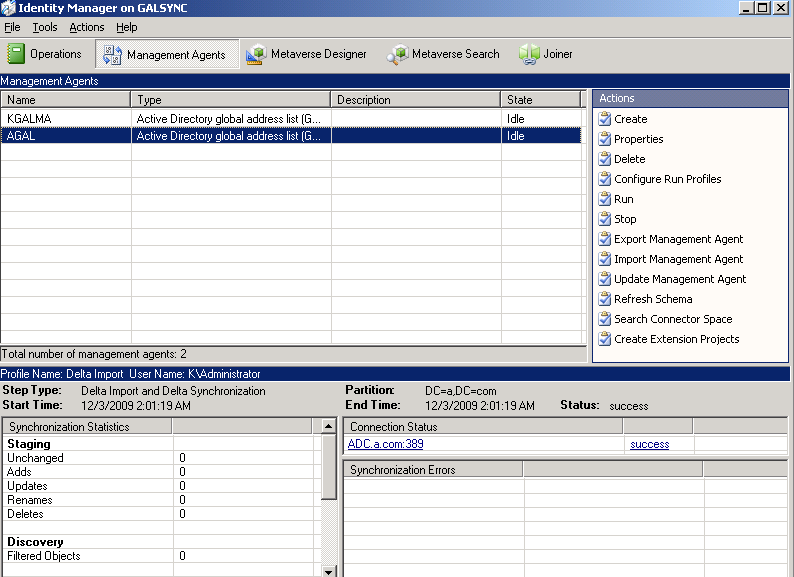Sort agents by Type column header
This screenshot has height=577, width=794.
tap(230, 100)
